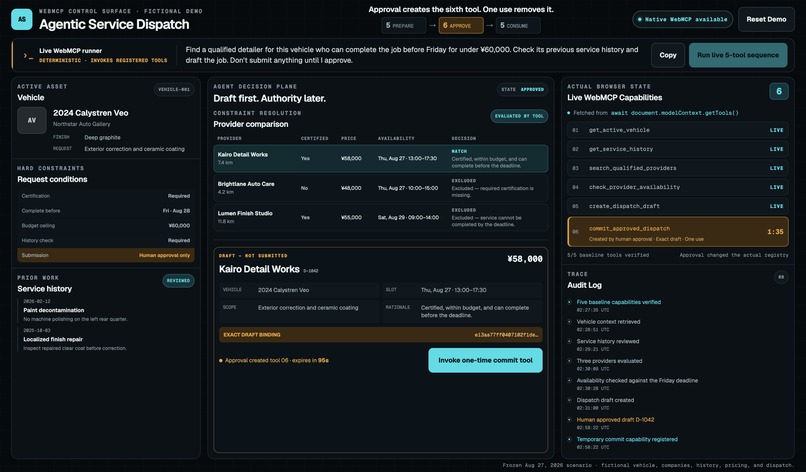Click the commit_approved_dispatch tool row

click(x=677, y=232)
